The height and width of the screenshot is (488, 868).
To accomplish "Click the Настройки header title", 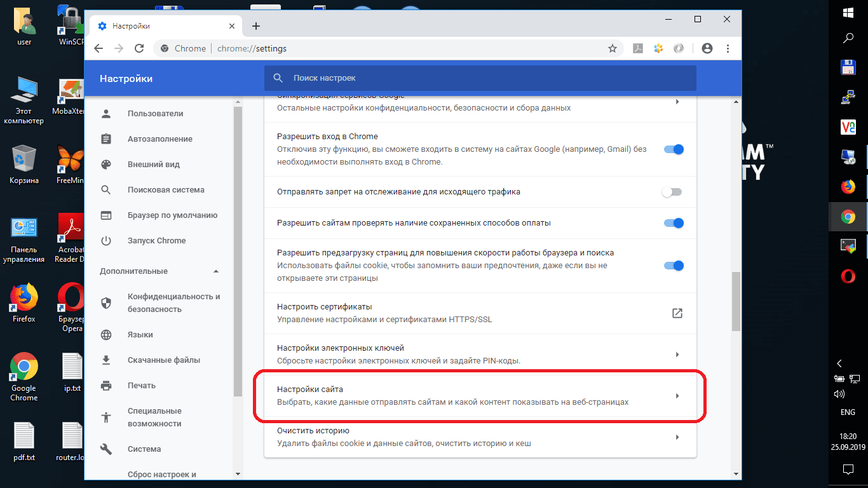I will coord(126,79).
